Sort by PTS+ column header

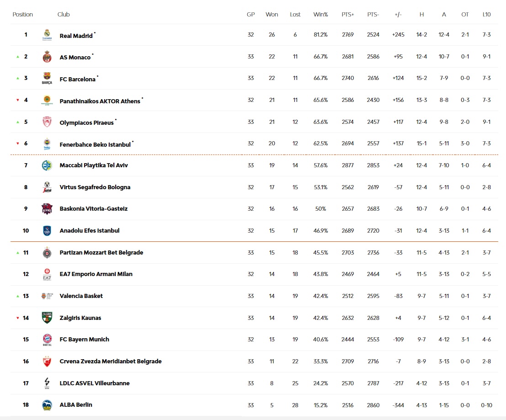click(x=347, y=15)
